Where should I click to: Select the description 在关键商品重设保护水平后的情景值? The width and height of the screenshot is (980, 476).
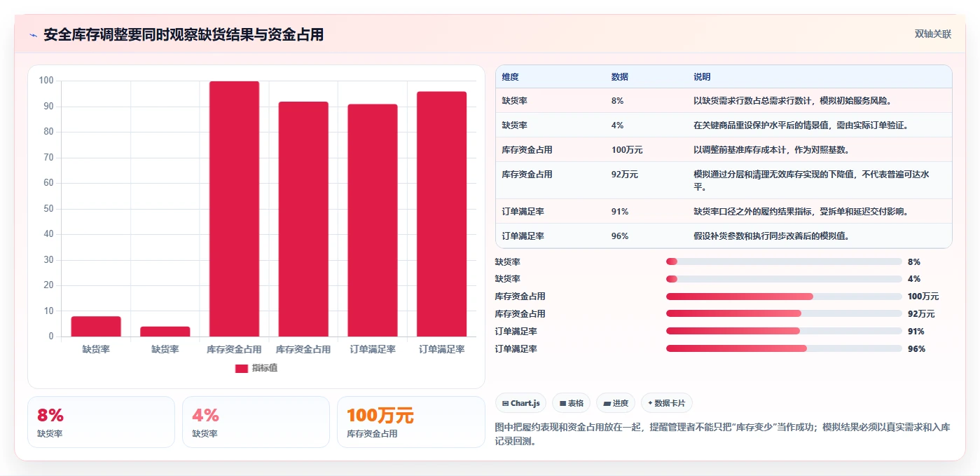coord(762,125)
